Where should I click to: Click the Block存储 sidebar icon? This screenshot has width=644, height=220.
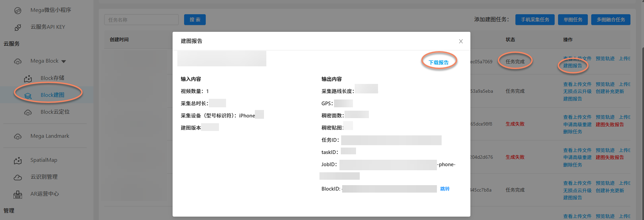coord(28,79)
